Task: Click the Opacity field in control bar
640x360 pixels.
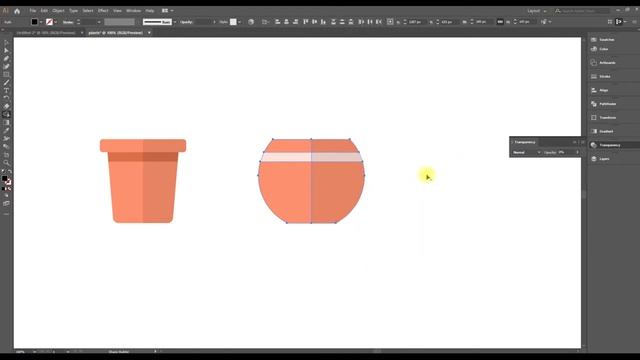Action: (203, 22)
